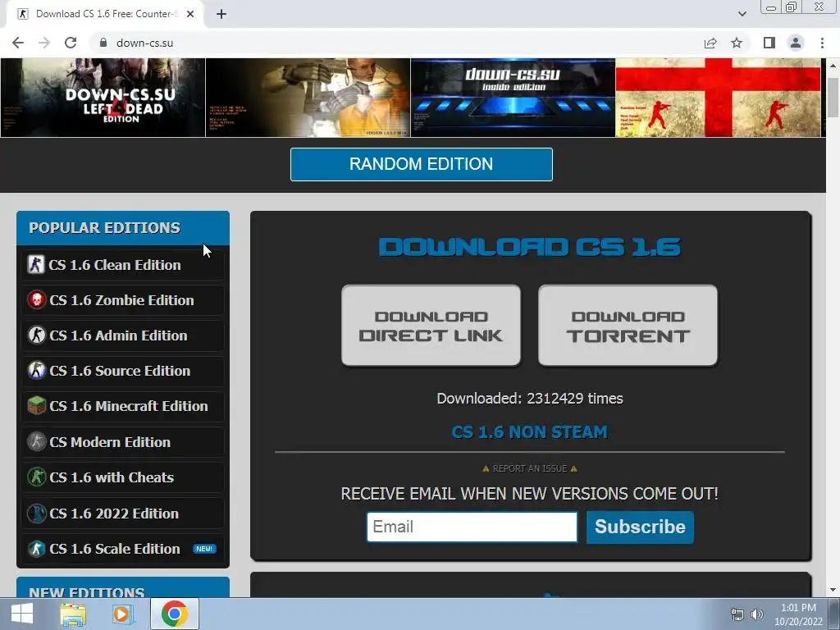The height and width of the screenshot is (630, 840).
Task: Click the taskbar clock showing 1:01 PM
Action: coord(798,614)
